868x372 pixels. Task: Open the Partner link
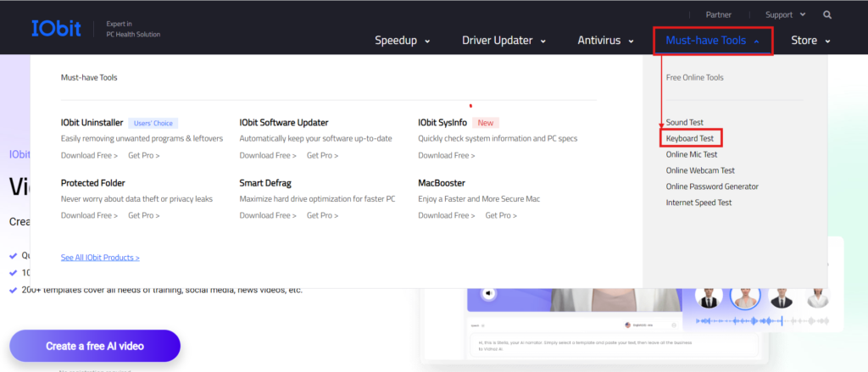coord(719,15)
